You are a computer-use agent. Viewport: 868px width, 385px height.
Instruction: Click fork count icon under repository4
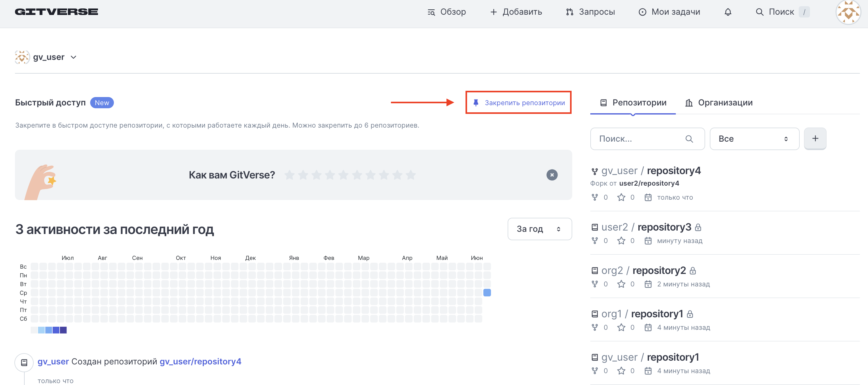[x=595, y=197]
